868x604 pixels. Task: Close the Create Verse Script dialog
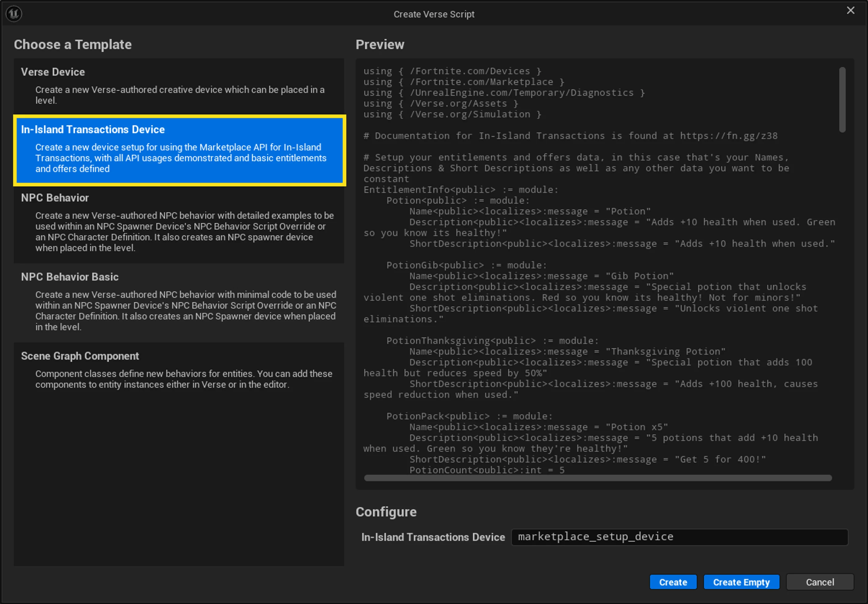coord(851,10)
